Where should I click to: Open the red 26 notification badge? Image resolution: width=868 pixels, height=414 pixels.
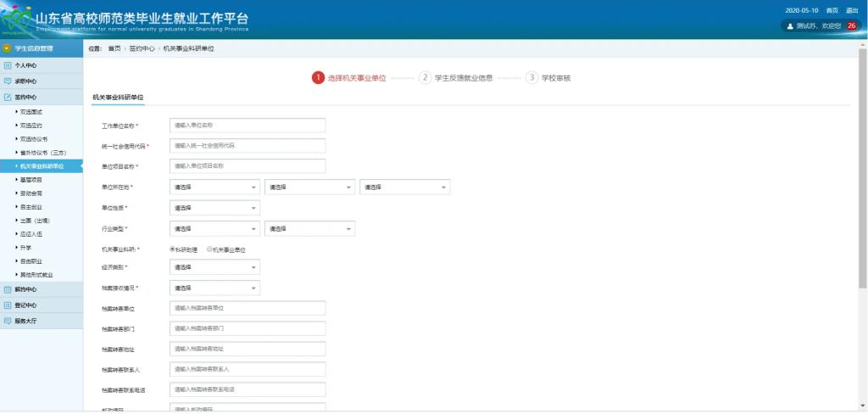click(851, 25)
